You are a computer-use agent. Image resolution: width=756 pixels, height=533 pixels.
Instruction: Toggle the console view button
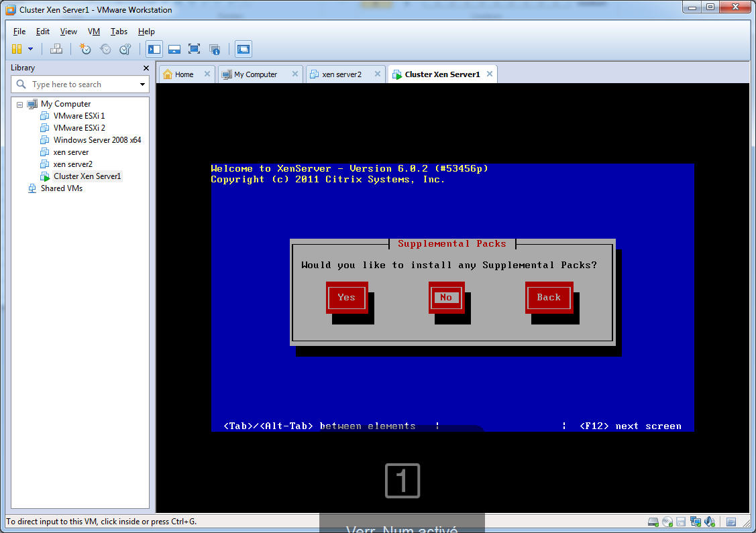coord(243,49)
